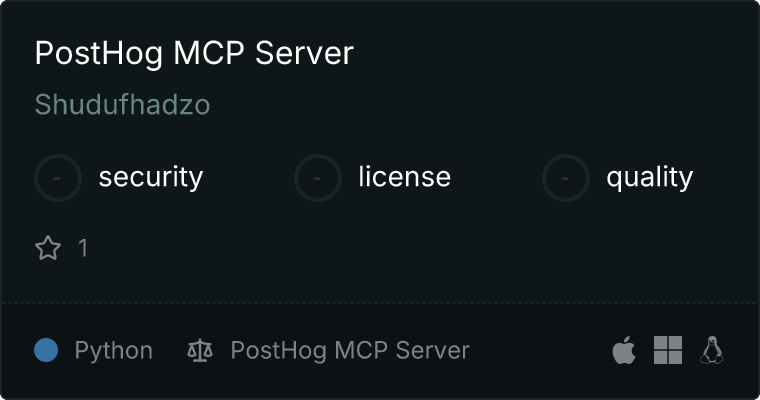Select the Python language label

113,351
